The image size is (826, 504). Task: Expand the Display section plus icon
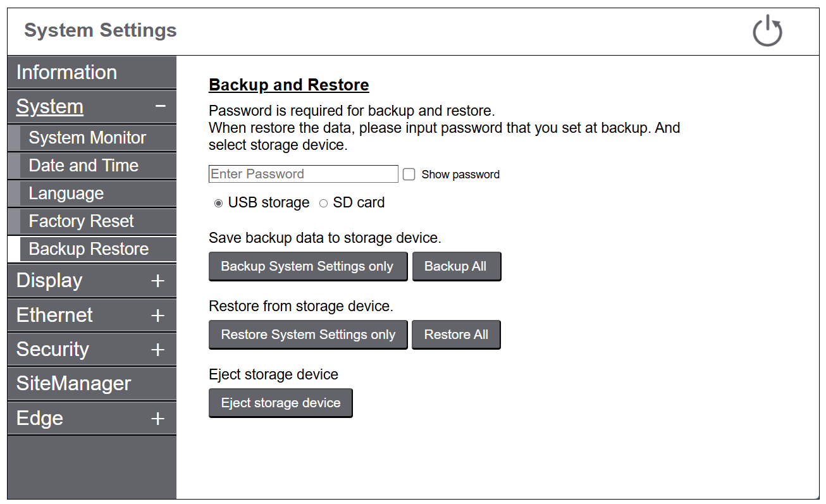[158, 281]
